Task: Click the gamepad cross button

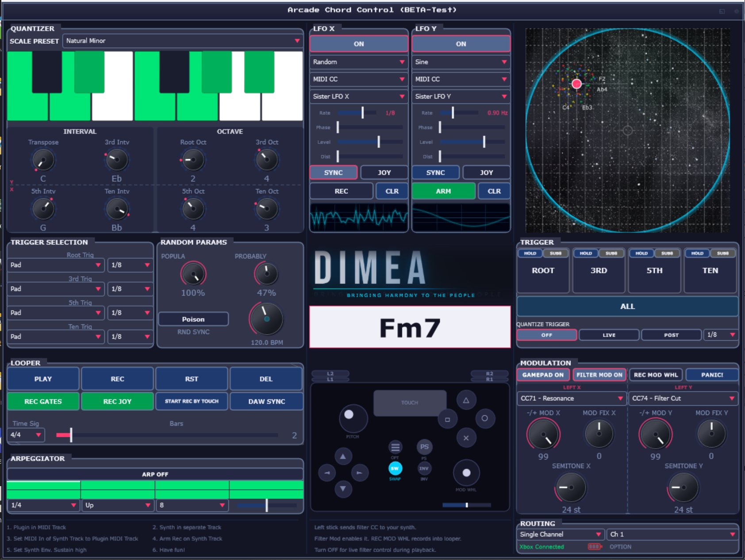Action: (466, 438)
